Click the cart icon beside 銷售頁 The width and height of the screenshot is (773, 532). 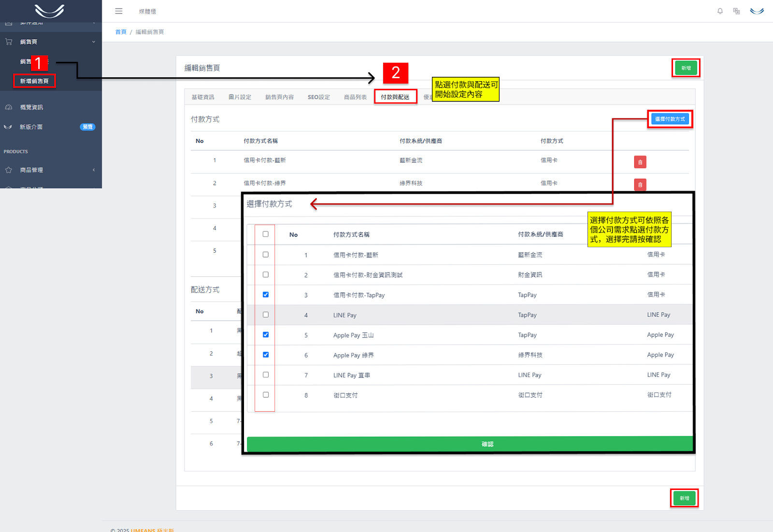click(x=9, y=42)
